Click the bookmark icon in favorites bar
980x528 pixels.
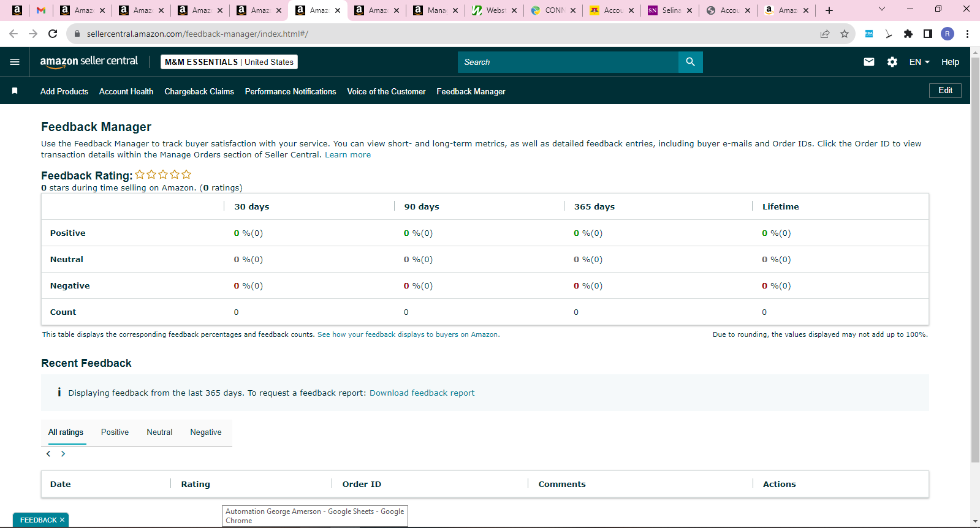pyautogui.click(x=15, y=91)
